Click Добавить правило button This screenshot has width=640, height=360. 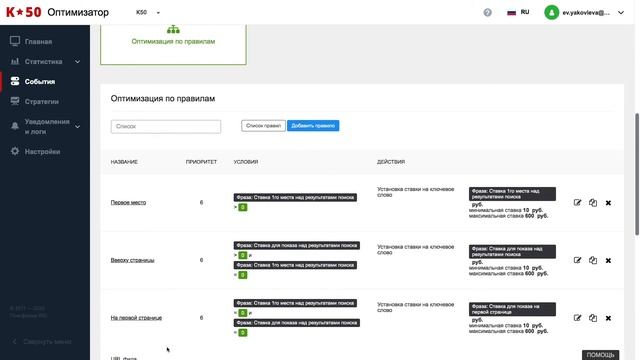tap(313, 126)
